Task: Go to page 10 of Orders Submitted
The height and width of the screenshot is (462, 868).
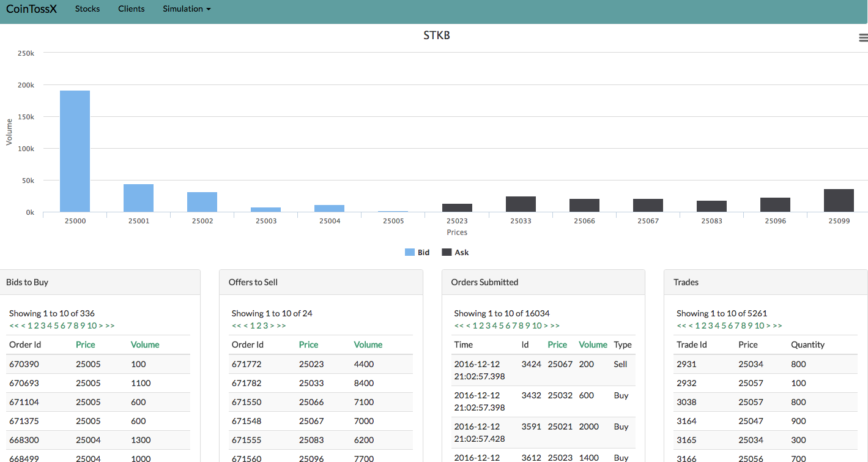Action: point(537,326)
